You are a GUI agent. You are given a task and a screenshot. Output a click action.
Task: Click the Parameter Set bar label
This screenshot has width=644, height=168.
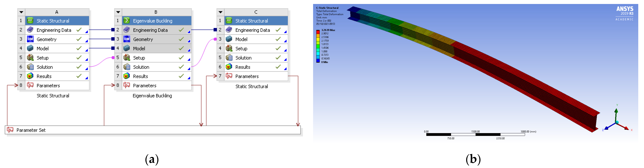(x=31, y=130)
